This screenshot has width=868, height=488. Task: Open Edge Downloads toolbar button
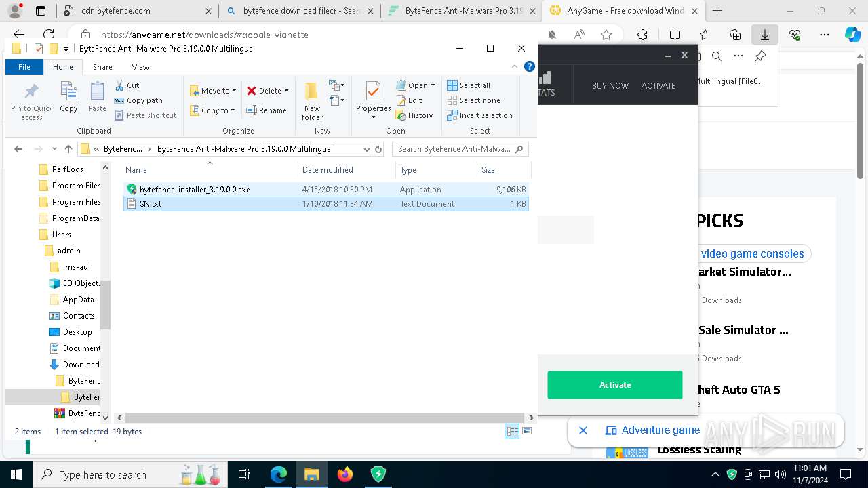(765, 35)
